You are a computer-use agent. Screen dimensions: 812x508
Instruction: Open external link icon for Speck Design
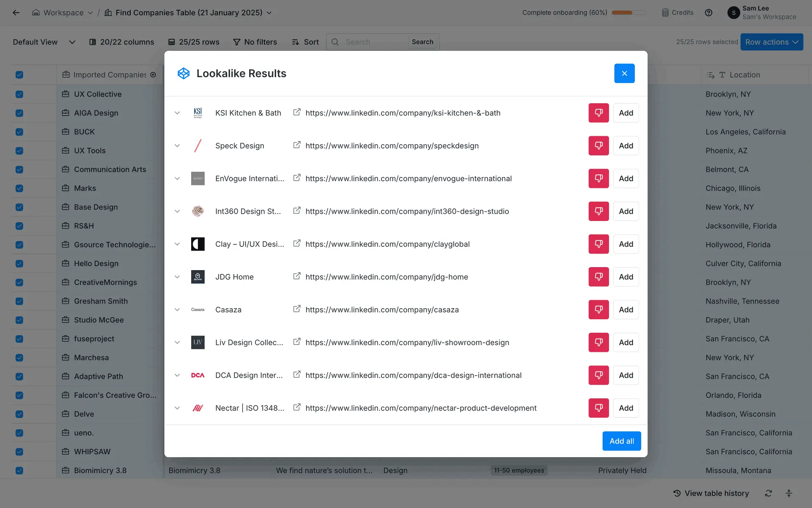[297, 145]
